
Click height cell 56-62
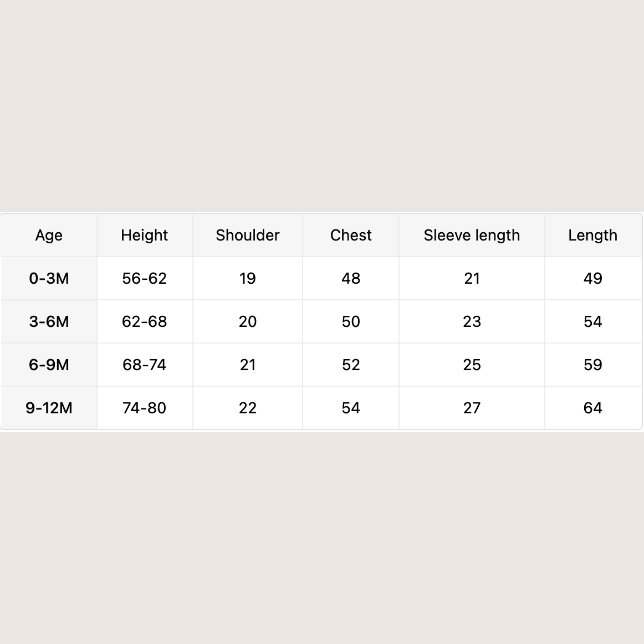pyautogui.click(x=144, y=278)
